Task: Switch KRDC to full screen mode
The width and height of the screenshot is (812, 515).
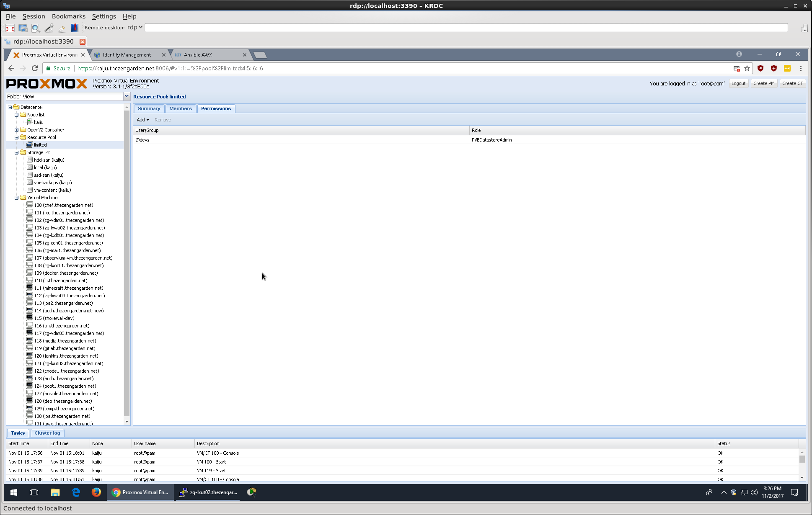Action: (x=10, y=28)
